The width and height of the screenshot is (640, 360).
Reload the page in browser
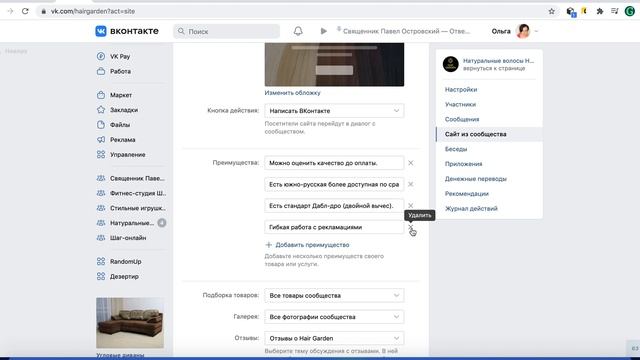click(x=25, y=11)
